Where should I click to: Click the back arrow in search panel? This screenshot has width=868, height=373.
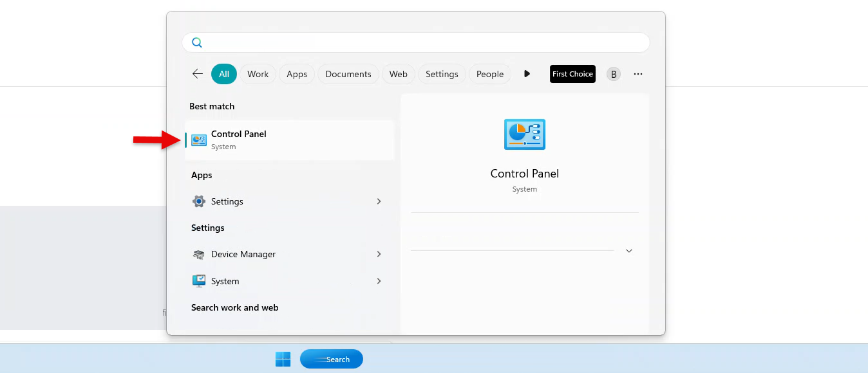point(198,74)
